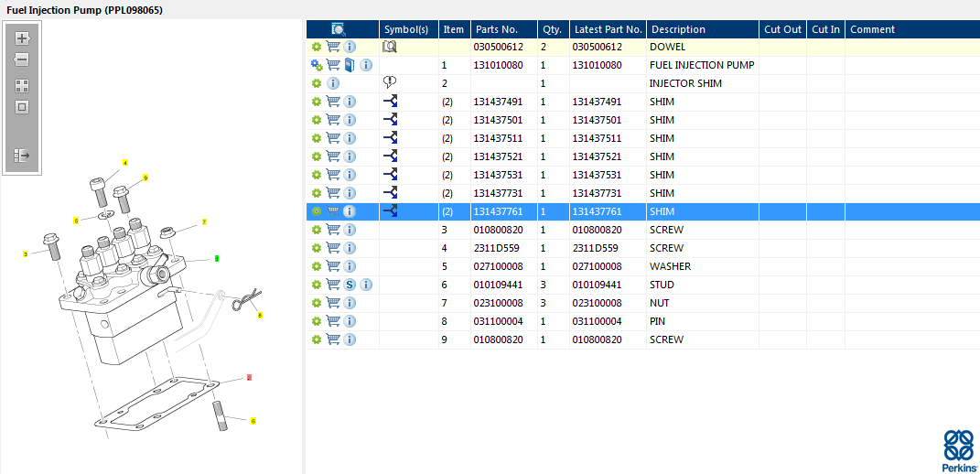This screenshot has height=474, width=980.
Task: Click the Perkins logo
Action: coord(959,451)
